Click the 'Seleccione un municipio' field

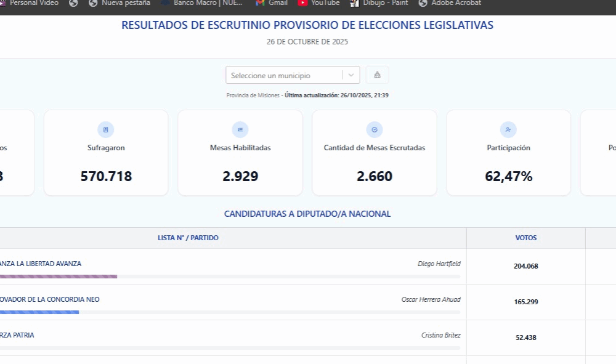pos(285,75)
